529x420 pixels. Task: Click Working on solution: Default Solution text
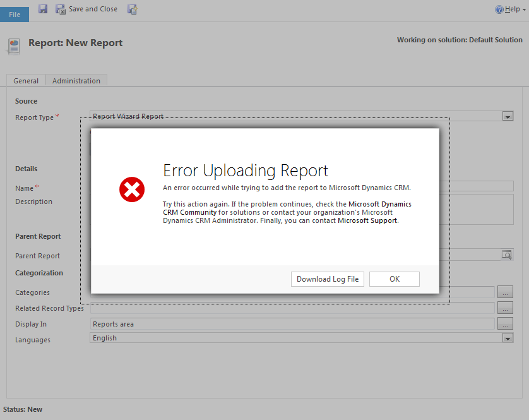(x=460, y=40)
